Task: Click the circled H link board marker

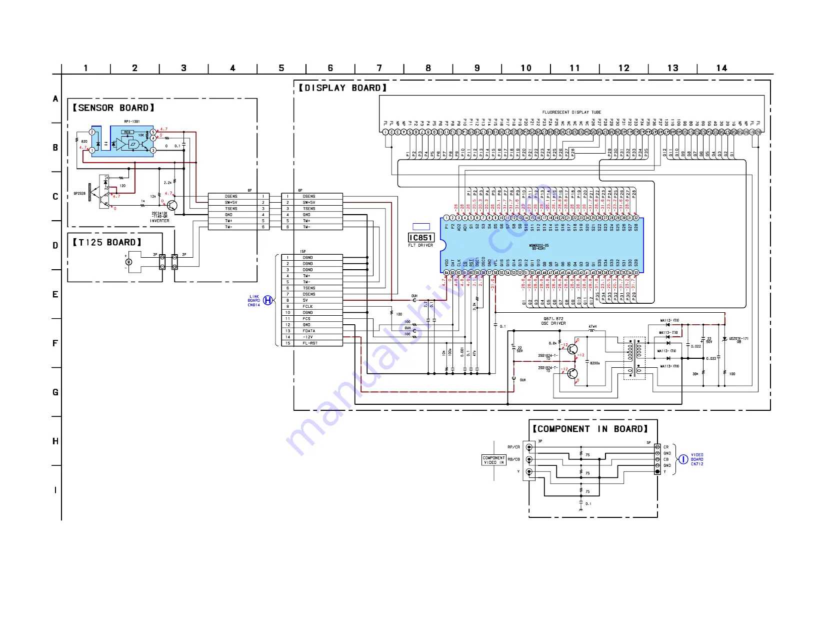Action: click(268, 300)
